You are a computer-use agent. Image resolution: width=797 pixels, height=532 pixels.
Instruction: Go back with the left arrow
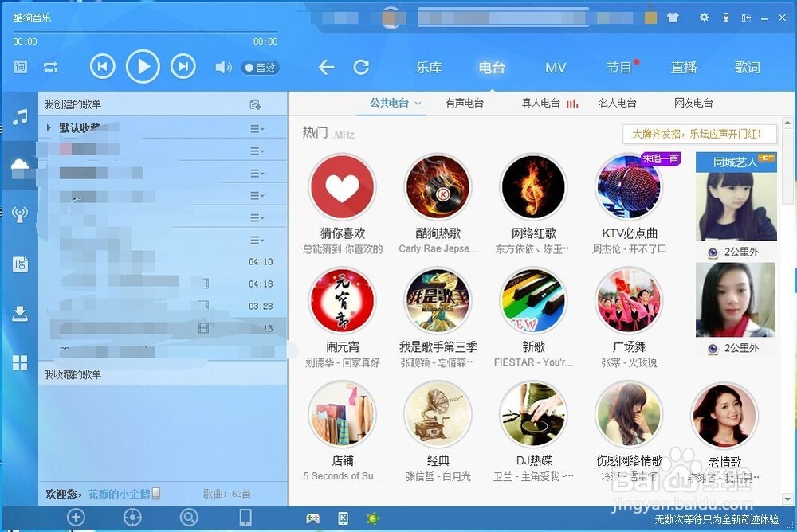[326, 67]
